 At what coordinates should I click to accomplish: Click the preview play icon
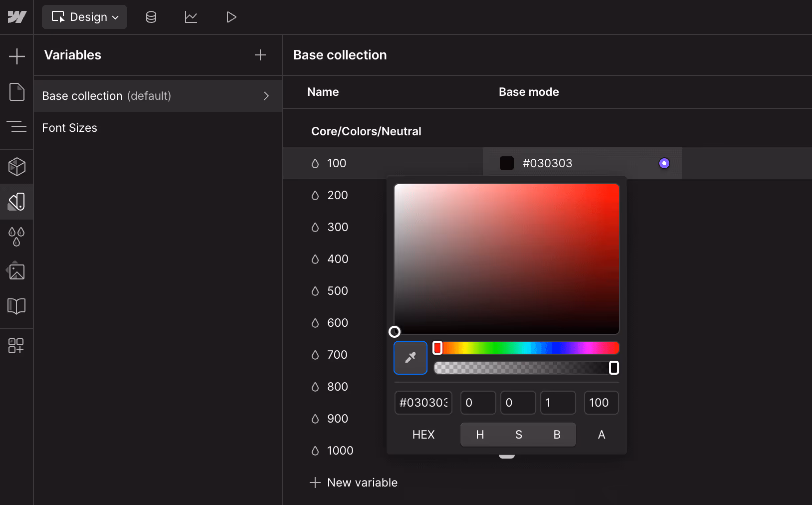point(231,17)
